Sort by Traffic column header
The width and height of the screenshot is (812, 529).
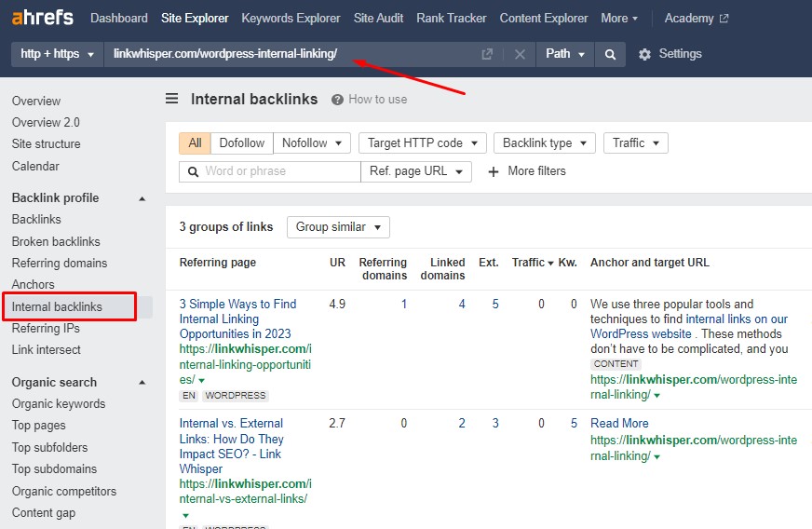click(x=533, y=263)
